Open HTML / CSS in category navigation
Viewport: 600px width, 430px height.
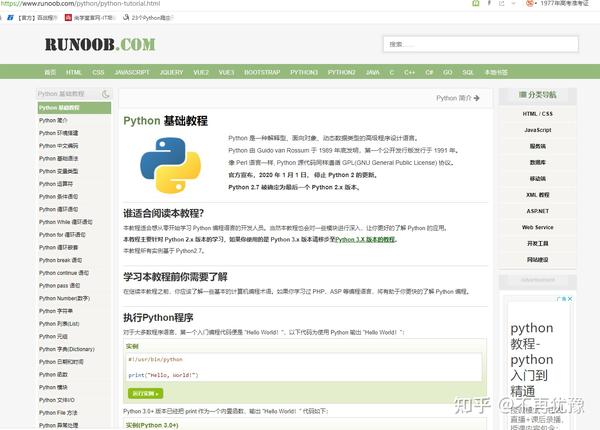[538, 114]
